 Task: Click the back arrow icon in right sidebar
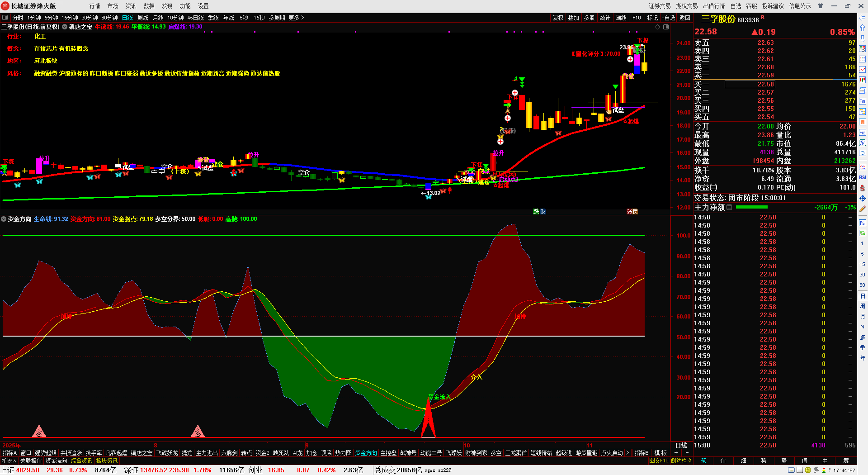click(x=863, y=18)
